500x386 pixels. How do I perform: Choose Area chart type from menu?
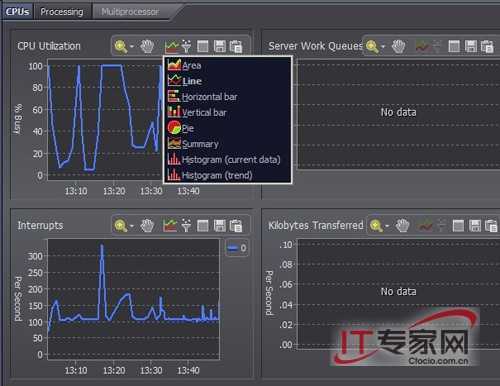point(228,65)
